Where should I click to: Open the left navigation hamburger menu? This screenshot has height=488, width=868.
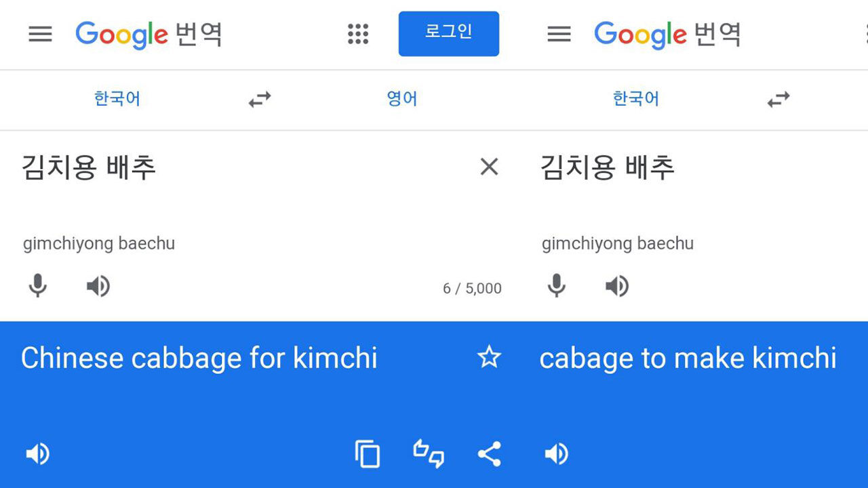tap(40, 34)
